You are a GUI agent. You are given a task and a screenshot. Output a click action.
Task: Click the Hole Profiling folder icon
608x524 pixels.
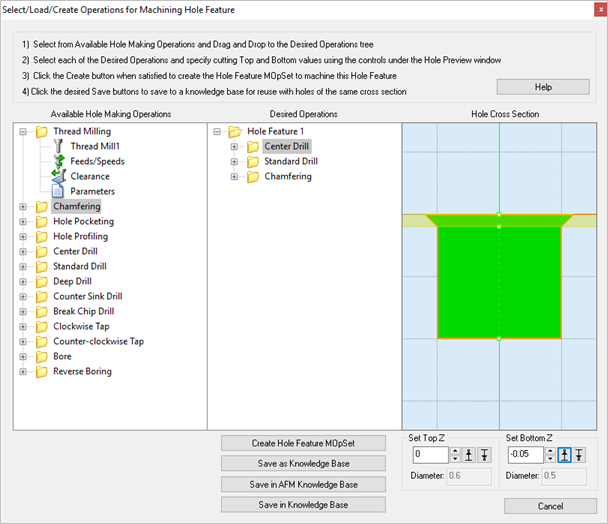coord(41,237)
